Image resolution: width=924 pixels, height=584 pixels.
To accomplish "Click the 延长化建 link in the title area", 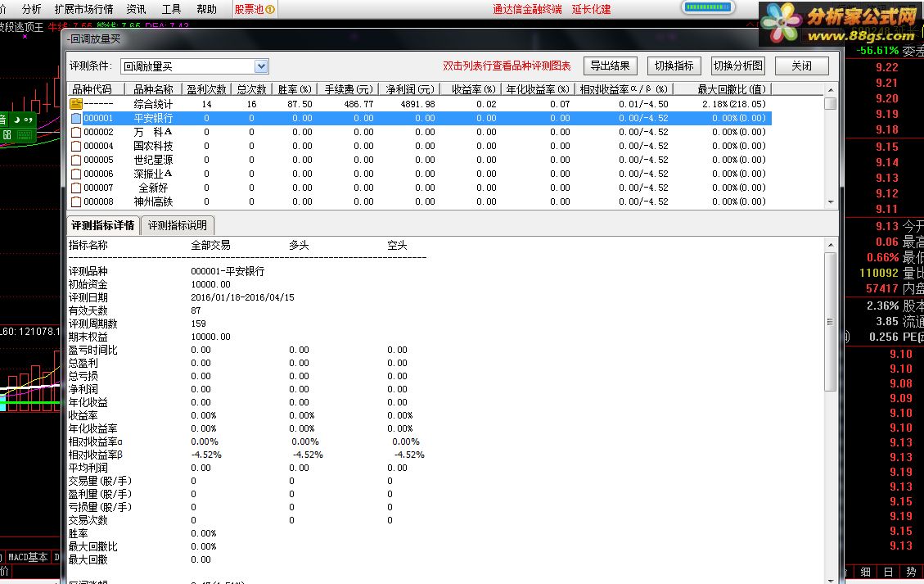I will click(x=591, y=10).
